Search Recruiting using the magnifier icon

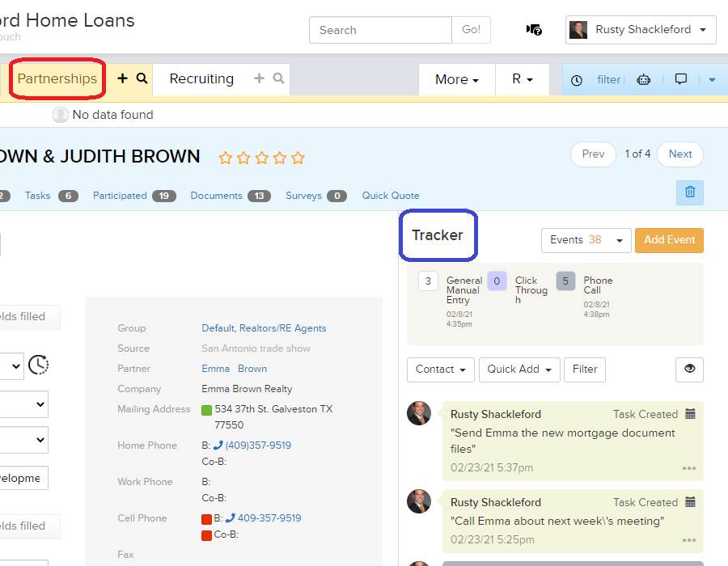[278, 78]
